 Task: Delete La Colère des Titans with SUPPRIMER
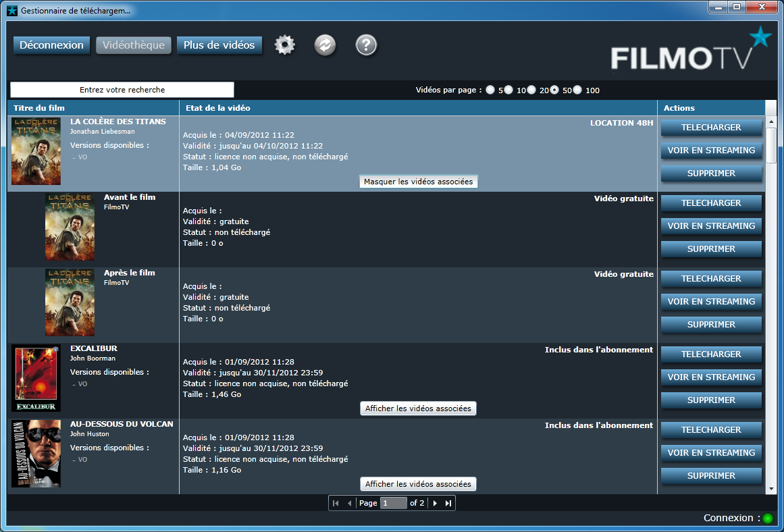[x=712, y=174]
